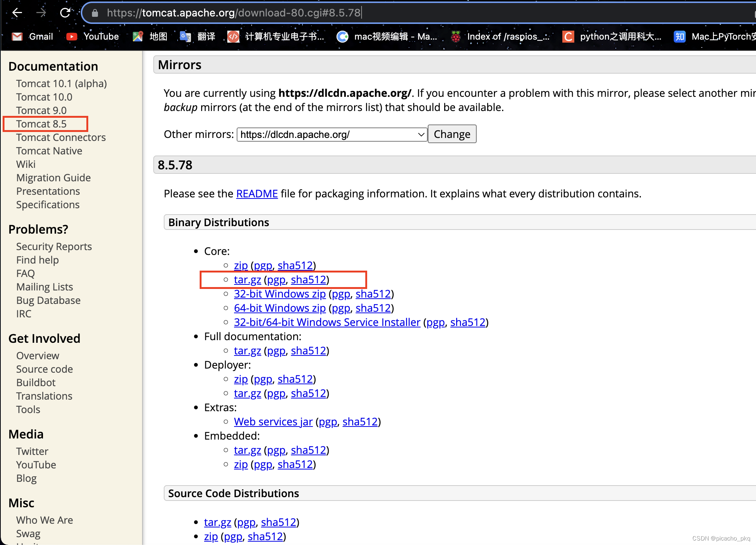Image resolution: width=756 pixels, height=545 pixels.
Task: Open the raspios index bookmark
Action: (456, 37)
